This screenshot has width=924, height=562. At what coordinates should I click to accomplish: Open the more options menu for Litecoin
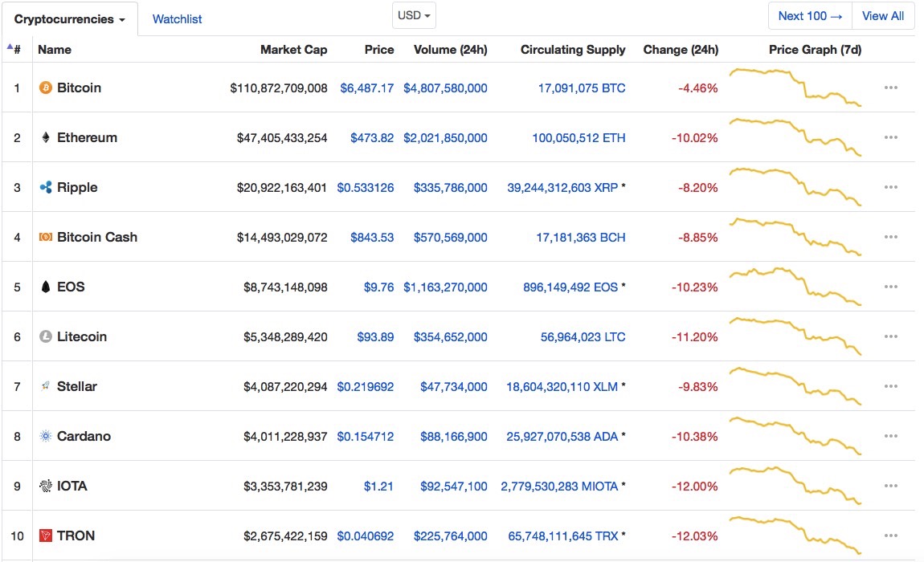click(x=890, y=336)
